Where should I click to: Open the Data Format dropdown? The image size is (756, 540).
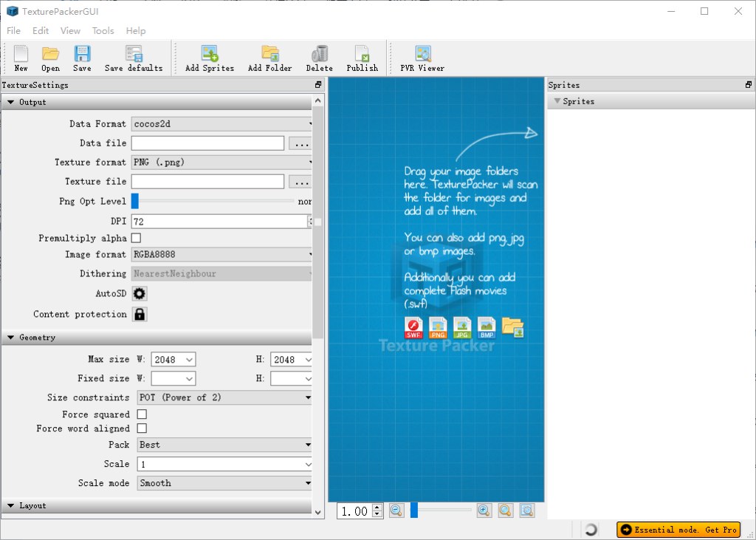(x=221, y=124)
